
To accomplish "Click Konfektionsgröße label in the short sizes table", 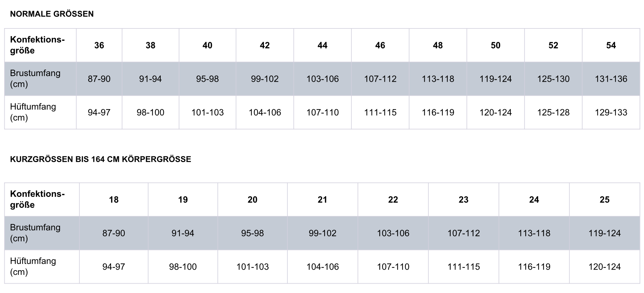I will (37, 199).
